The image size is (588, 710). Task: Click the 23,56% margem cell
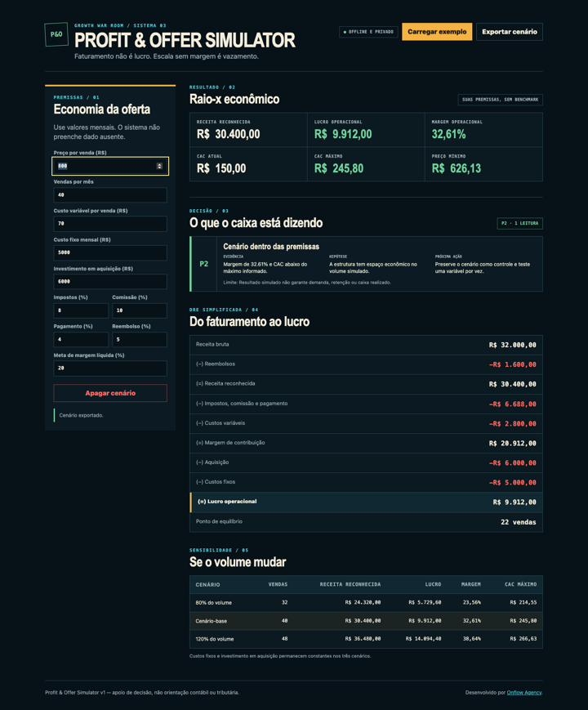(472, 603)
